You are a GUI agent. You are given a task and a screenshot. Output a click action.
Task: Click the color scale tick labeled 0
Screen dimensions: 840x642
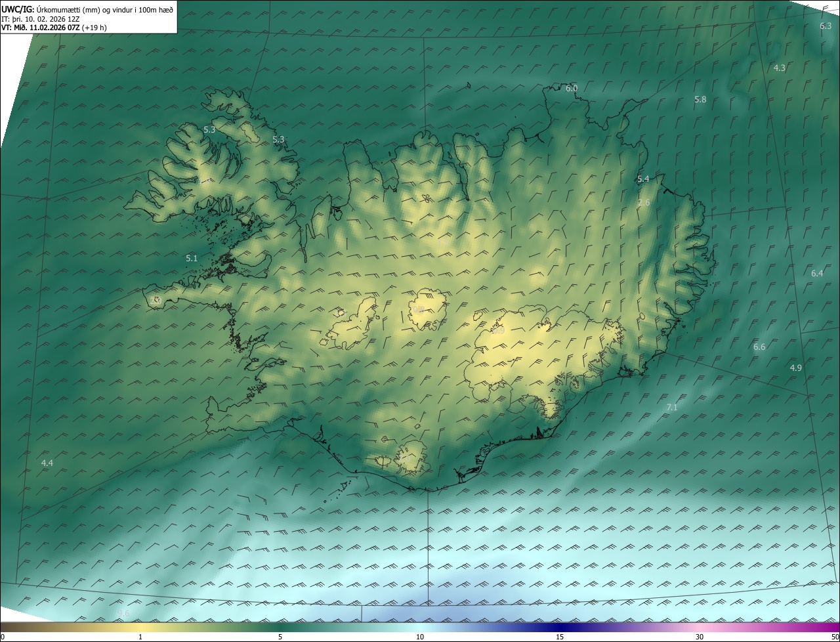tap(3, 637)
